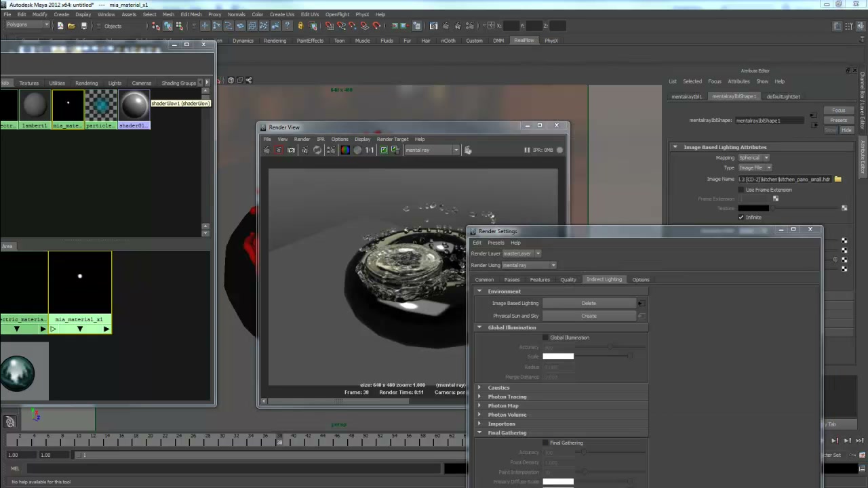Click the Presets button in Attribute Editor
The image size is (868, 488).
[839, 120]
